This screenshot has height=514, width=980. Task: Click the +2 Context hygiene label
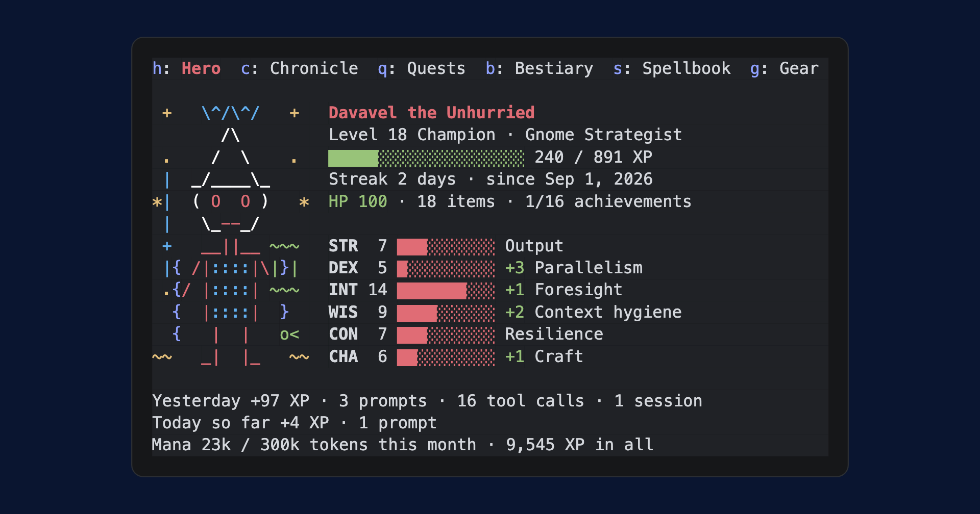(593, 312)
